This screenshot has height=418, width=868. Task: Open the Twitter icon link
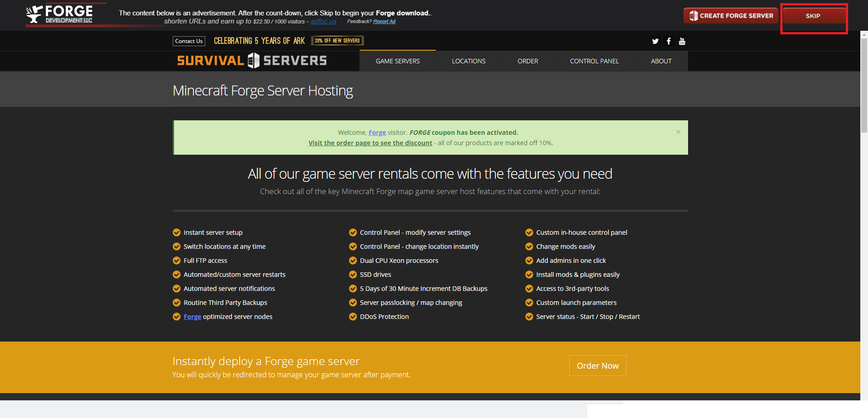coord(655,41)
